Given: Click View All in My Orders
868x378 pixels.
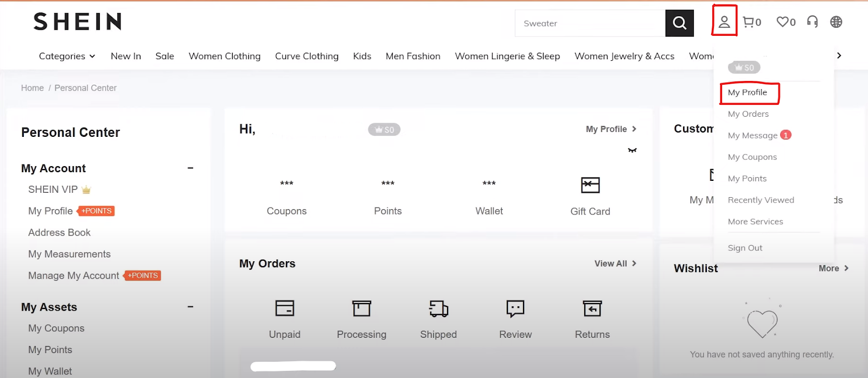Looking at the screenshot, I should 616,263.
